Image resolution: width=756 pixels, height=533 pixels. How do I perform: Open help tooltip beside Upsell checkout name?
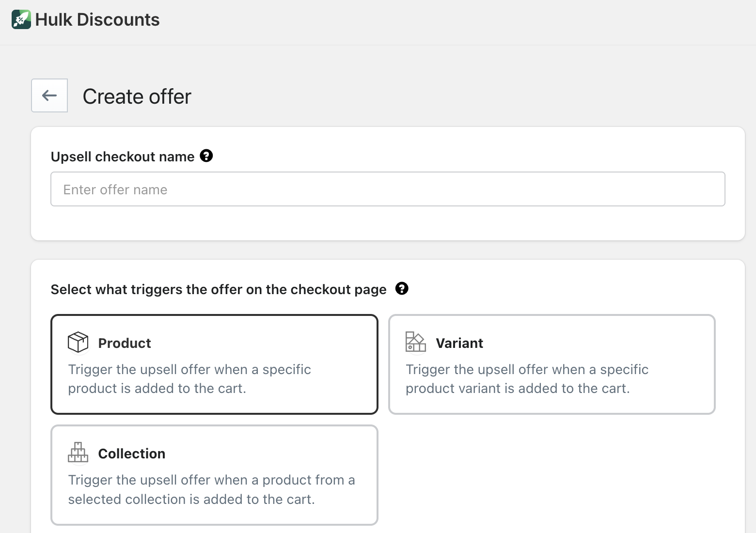point(206,156)
